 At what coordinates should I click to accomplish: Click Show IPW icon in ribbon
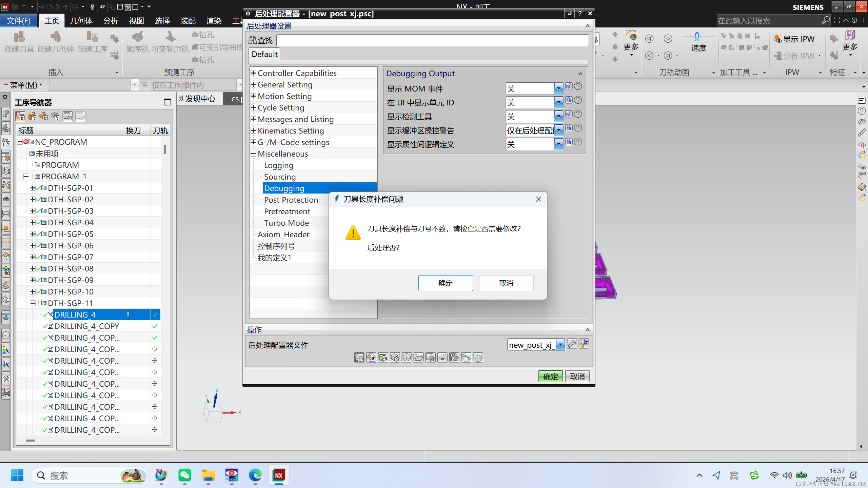794,39
